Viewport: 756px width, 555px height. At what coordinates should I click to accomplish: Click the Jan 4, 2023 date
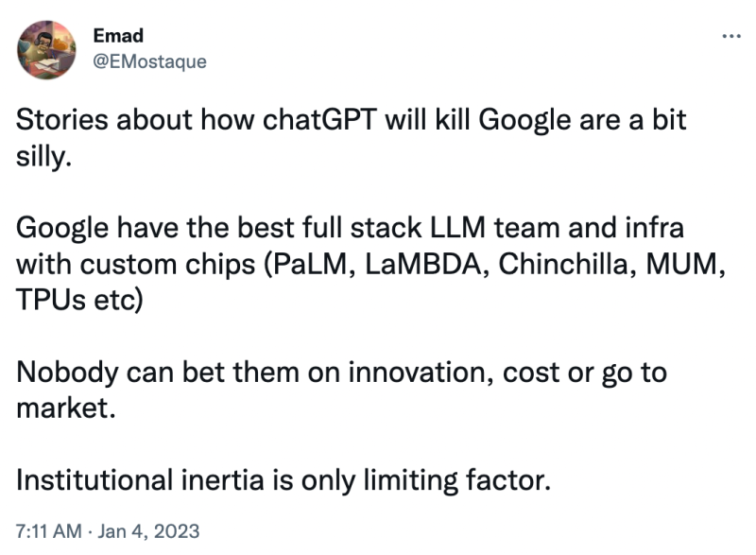pyautogui.click(x=148, y=531)
